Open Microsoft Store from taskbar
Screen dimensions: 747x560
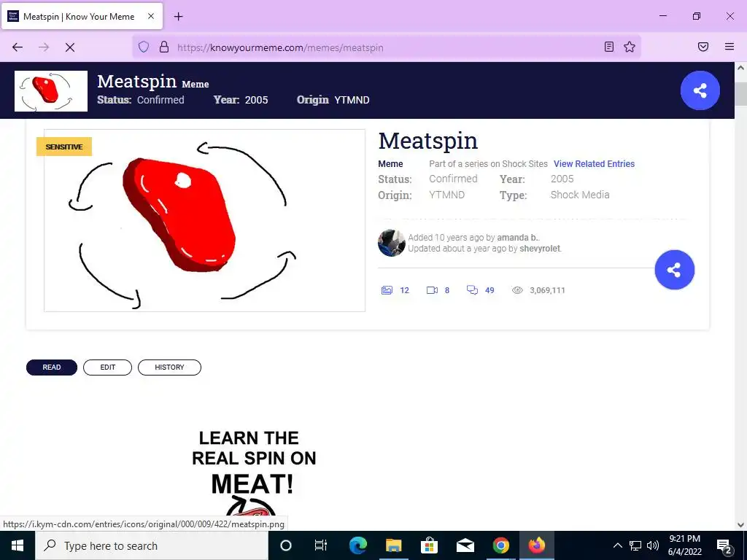tap(429, 545)
